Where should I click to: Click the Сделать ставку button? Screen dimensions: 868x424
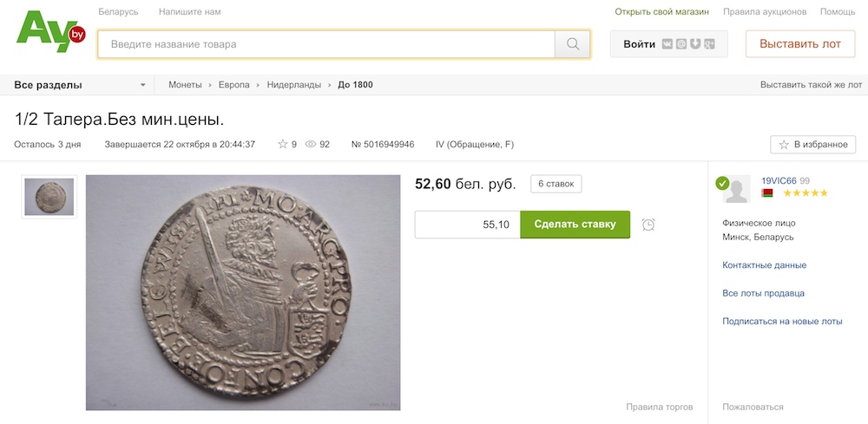(x=575, y=225)
